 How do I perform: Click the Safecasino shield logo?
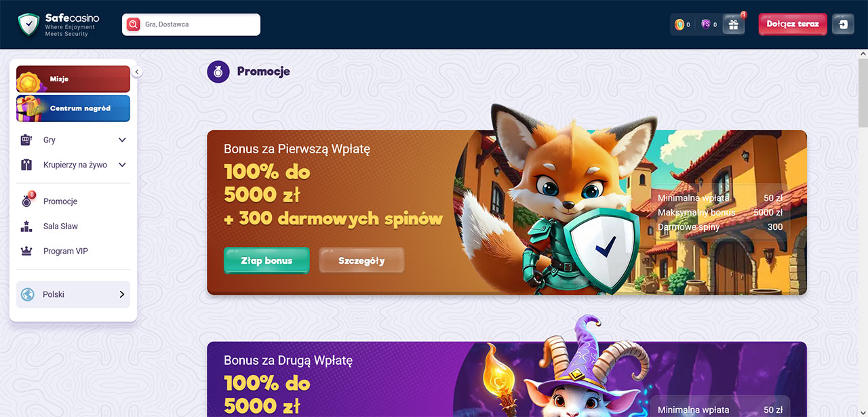point(28,24)
